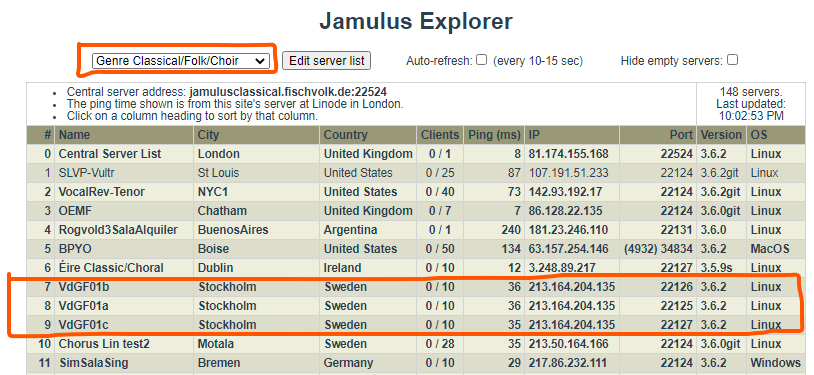Click the VdGF01a server name
This screenshot has height=375, width=814.
coord(84,306)
